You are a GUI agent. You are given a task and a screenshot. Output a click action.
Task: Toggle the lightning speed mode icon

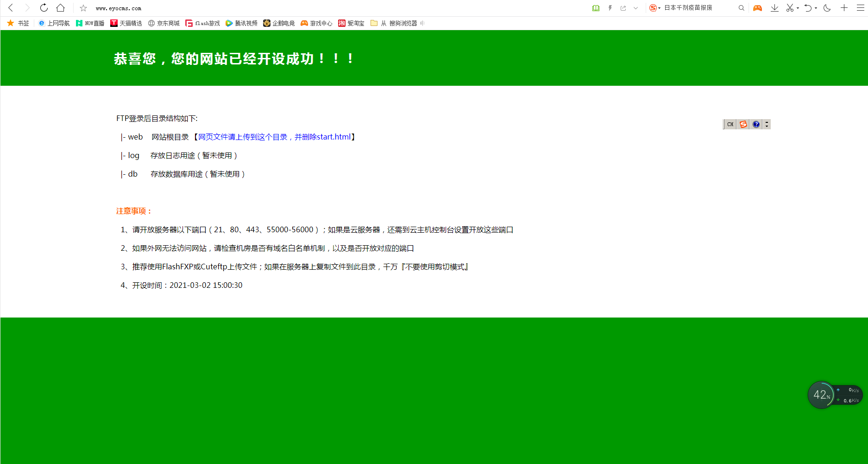(x=610, y=8)
